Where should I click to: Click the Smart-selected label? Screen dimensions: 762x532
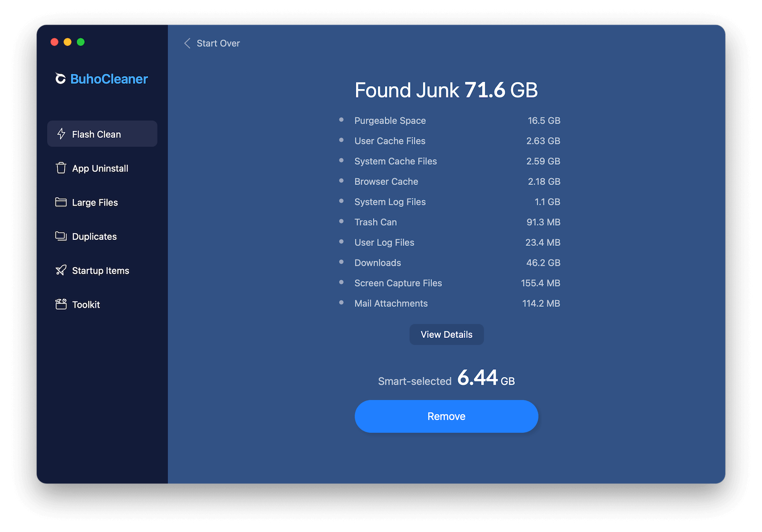coord(415,381)
